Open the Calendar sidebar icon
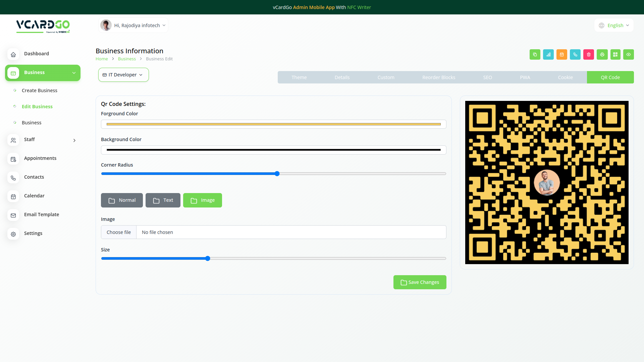644x362 pixels. click(13, 196)
